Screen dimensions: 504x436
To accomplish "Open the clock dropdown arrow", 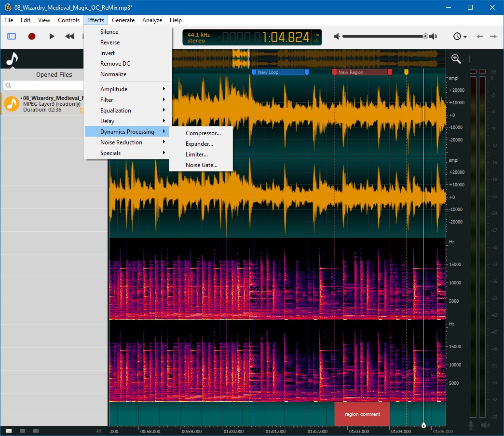I will click(464, 36).
